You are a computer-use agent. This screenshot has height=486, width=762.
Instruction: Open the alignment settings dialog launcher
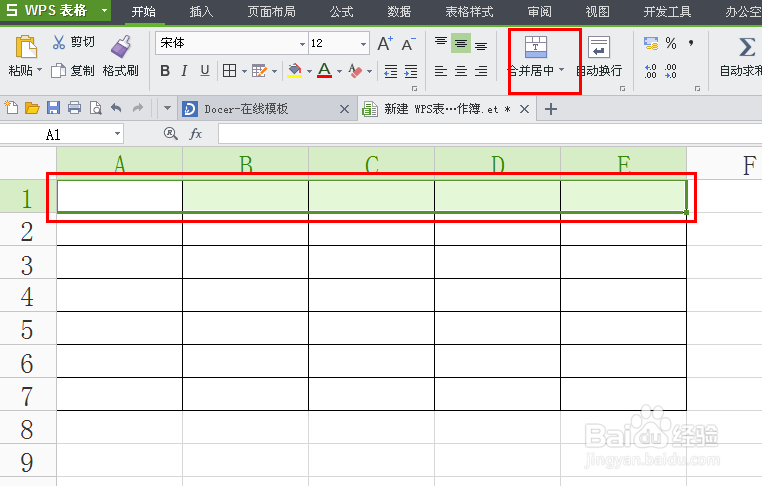(622, 88)
